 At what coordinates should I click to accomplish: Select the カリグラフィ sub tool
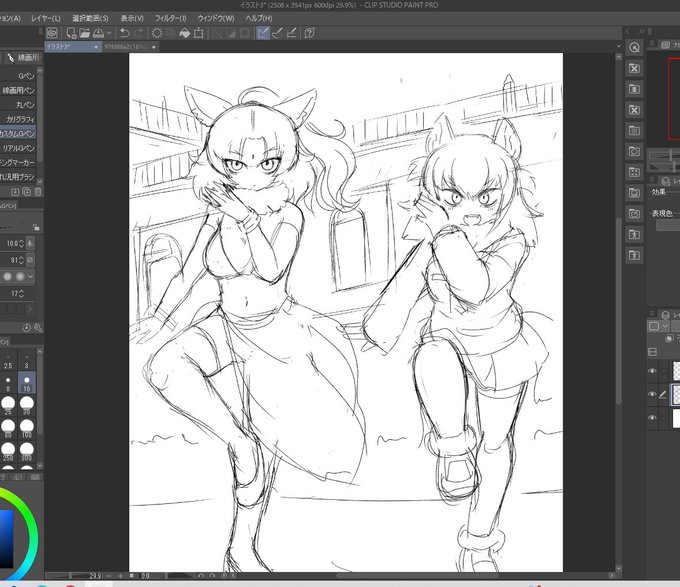(18, 119)
